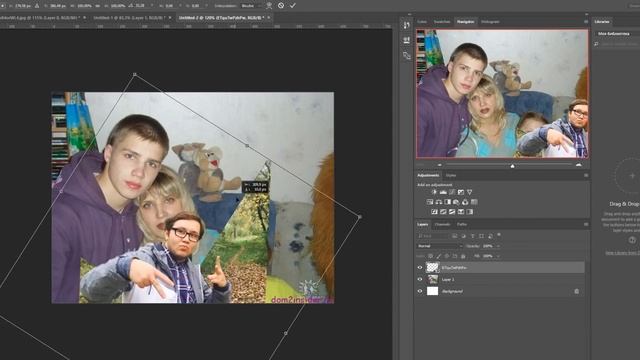The width and height of the screenshot is (640, 360).
Task: Filter layers by shape type
Action: pyautogui.click(x=482, y=236)
